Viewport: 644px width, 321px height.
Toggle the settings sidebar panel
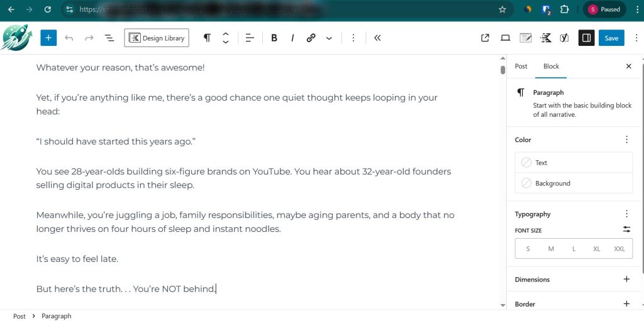click(587, 38)
